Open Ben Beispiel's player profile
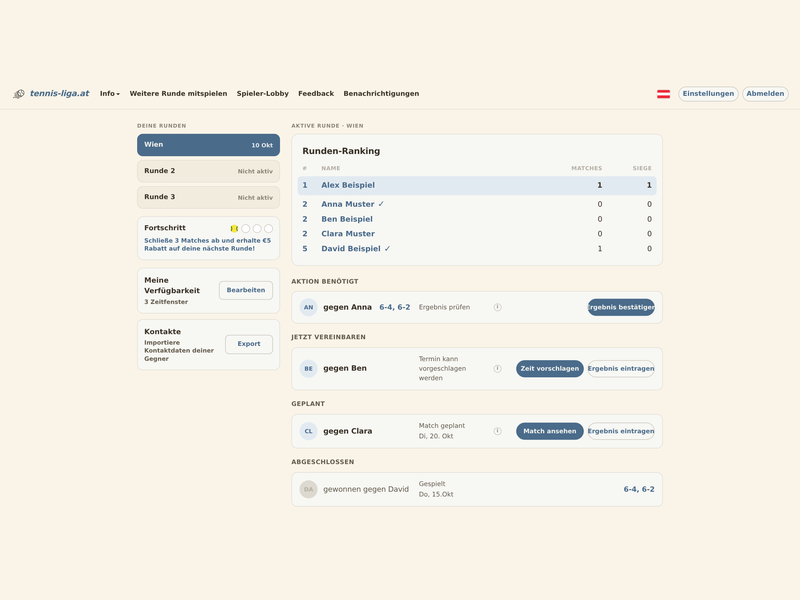 347,219
